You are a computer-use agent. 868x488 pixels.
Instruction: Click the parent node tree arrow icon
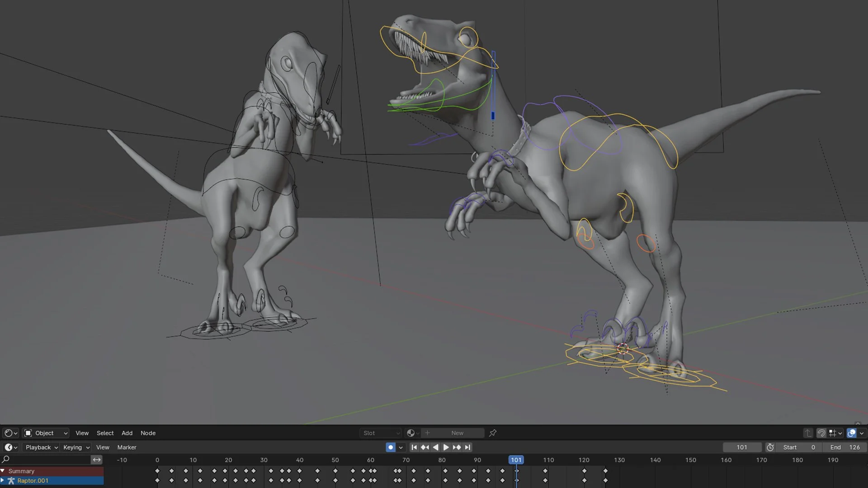click(x=808, y=433)
